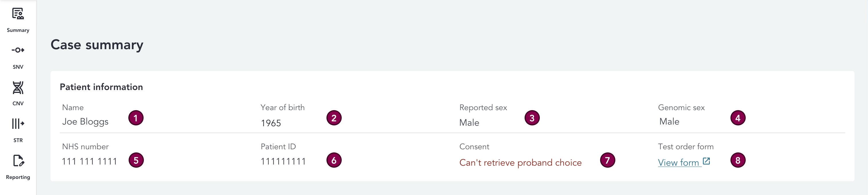Click annotation marker number 7
This screenshot has width=868, height=195.
607,160
